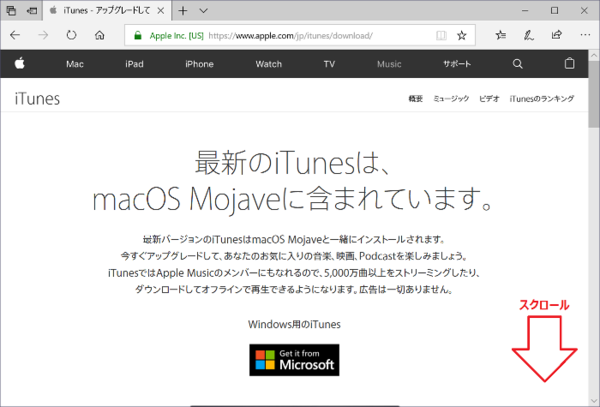Reload the page with refresh icon

71,36
